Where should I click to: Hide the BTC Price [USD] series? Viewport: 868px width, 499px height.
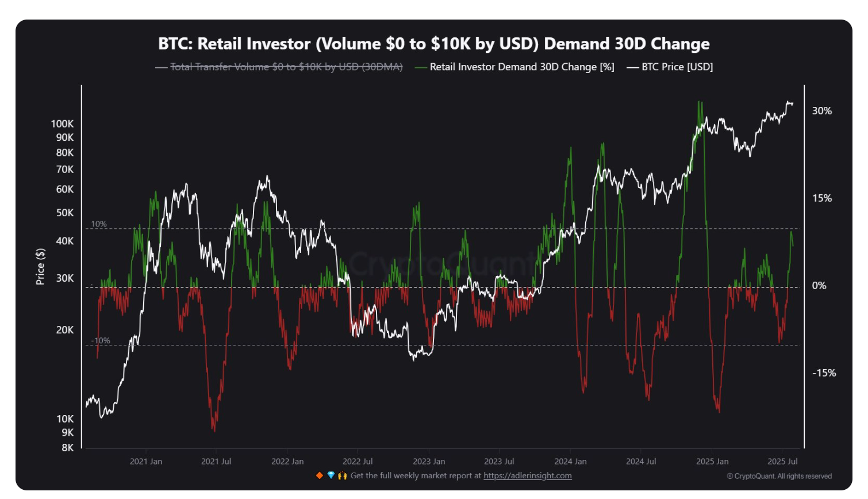(677, 67)
